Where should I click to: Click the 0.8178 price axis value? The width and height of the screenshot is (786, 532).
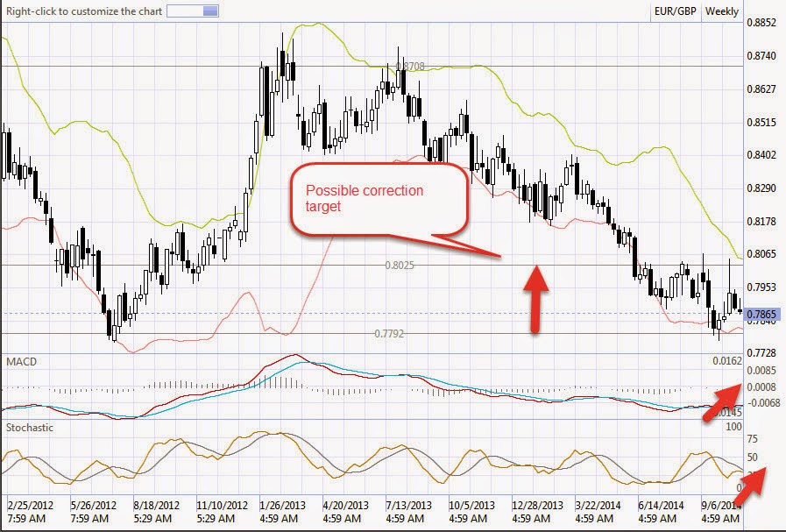pyautogui.click(x=761, y=222)
